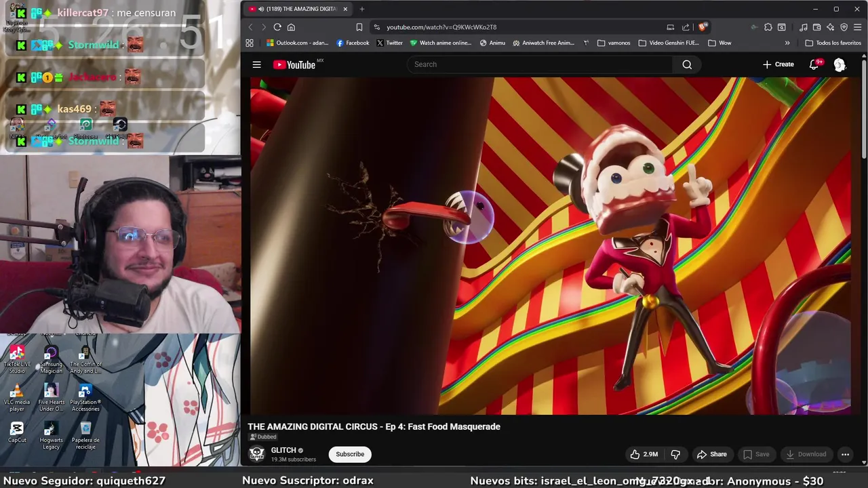Open a new browser tab
Viewport: 868px width, 488px height.
pyautogui.click(x=362, y=9)
